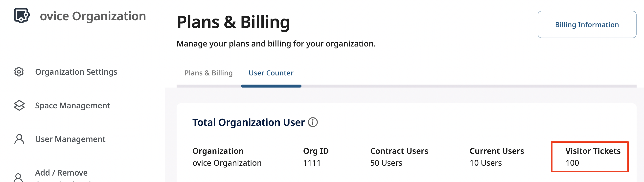Click the Current Users value
Screen dimensions: 644x182
485,163
